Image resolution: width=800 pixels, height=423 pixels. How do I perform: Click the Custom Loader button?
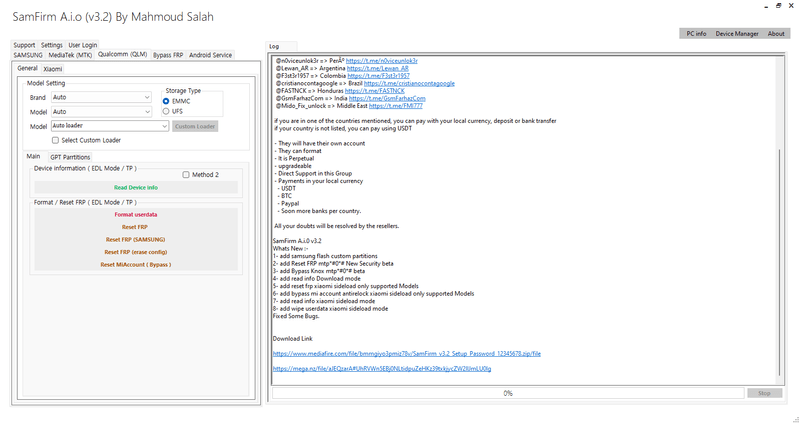(x=195, y=126)
